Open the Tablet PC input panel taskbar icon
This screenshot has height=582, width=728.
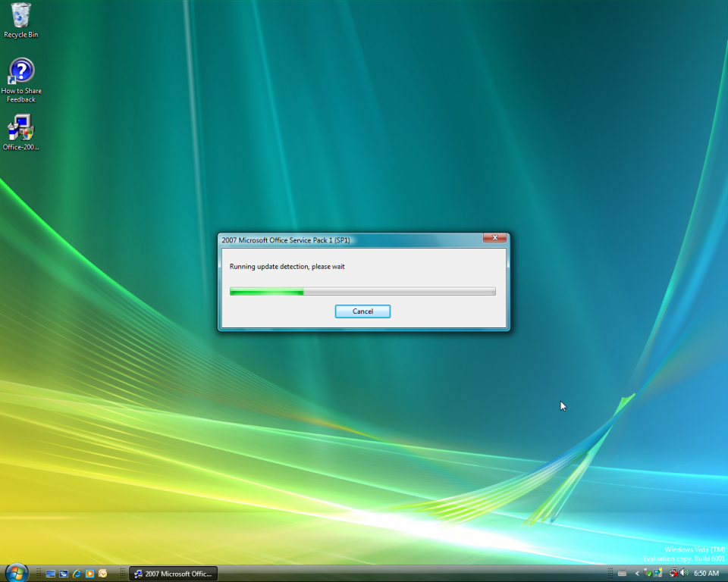622,574
